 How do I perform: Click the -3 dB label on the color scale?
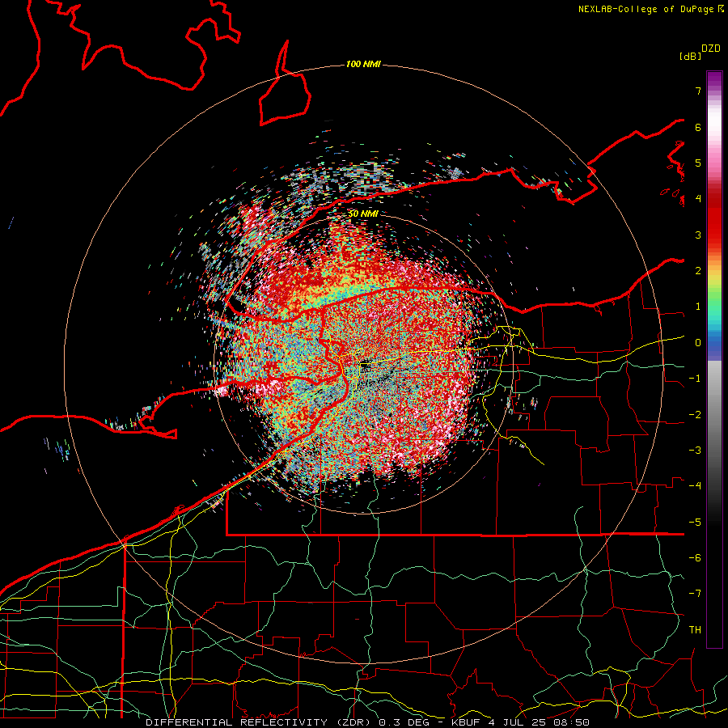pos(695,451)
